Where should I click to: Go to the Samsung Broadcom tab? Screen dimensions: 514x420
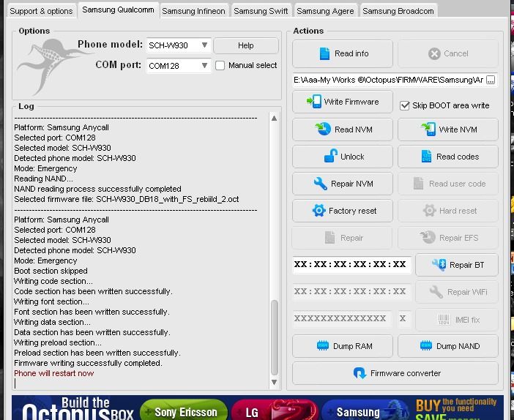(398, 11)
